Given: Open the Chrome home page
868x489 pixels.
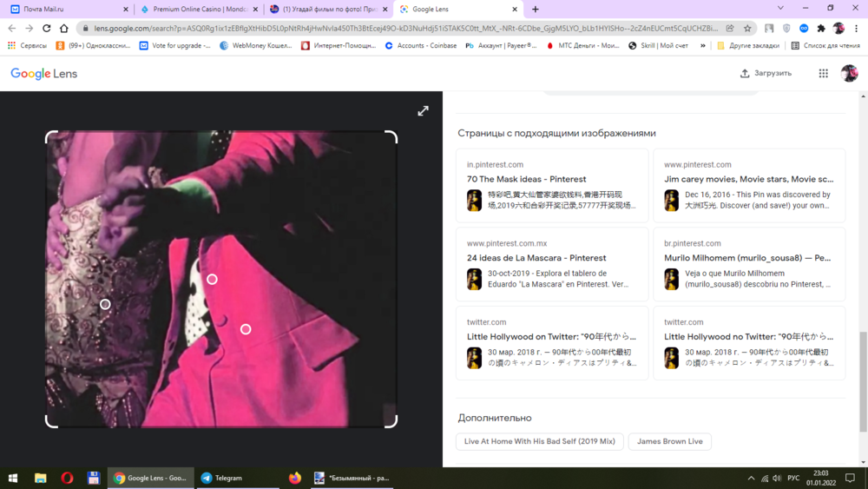Looking at the screenshot, I should (64, 29).
